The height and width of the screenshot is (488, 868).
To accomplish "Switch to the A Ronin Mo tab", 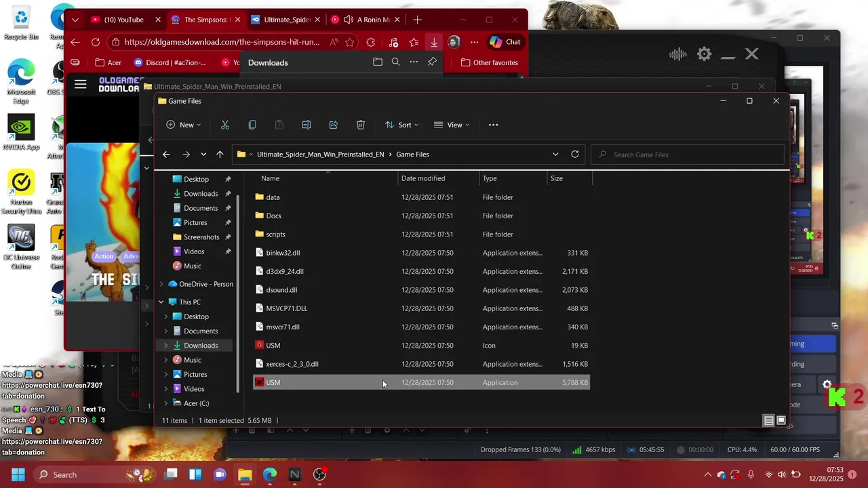I will point(366,20).
